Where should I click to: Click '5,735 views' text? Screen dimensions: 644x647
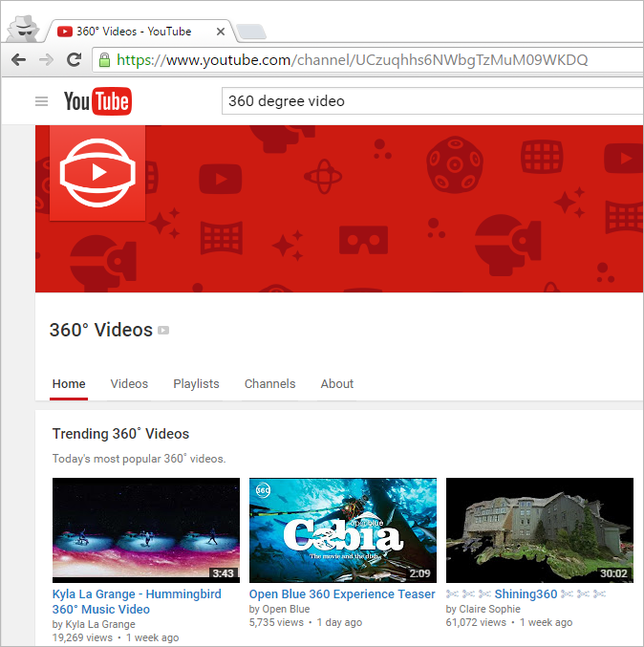276,622
